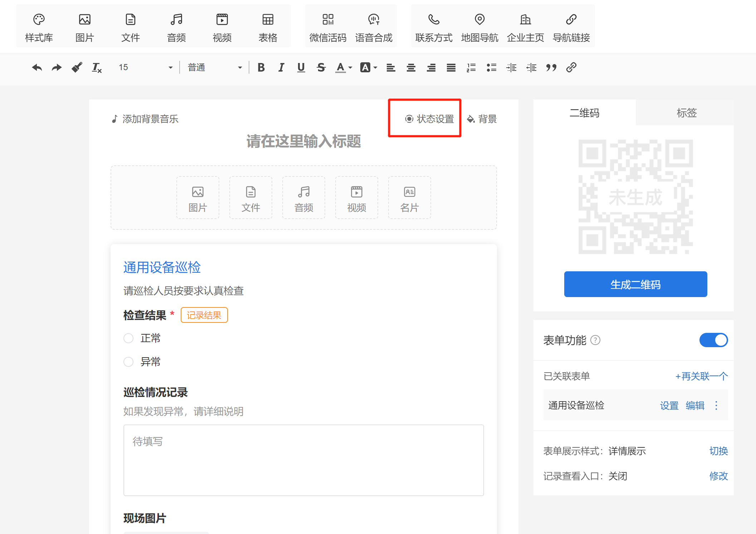Insert a block quote

tap(551, 67)
